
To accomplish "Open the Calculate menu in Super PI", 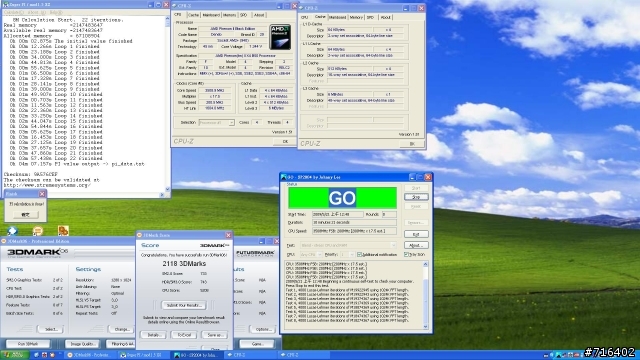I will tap(15, 13).
